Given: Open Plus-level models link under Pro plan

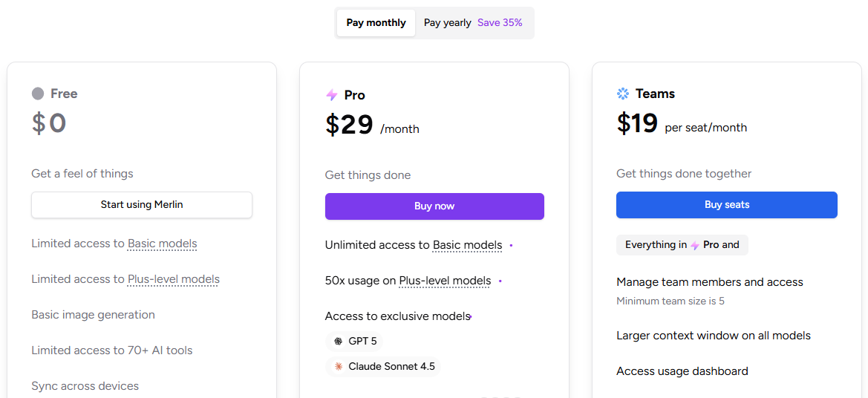Looking at the screenshot, I should (445, 281).
